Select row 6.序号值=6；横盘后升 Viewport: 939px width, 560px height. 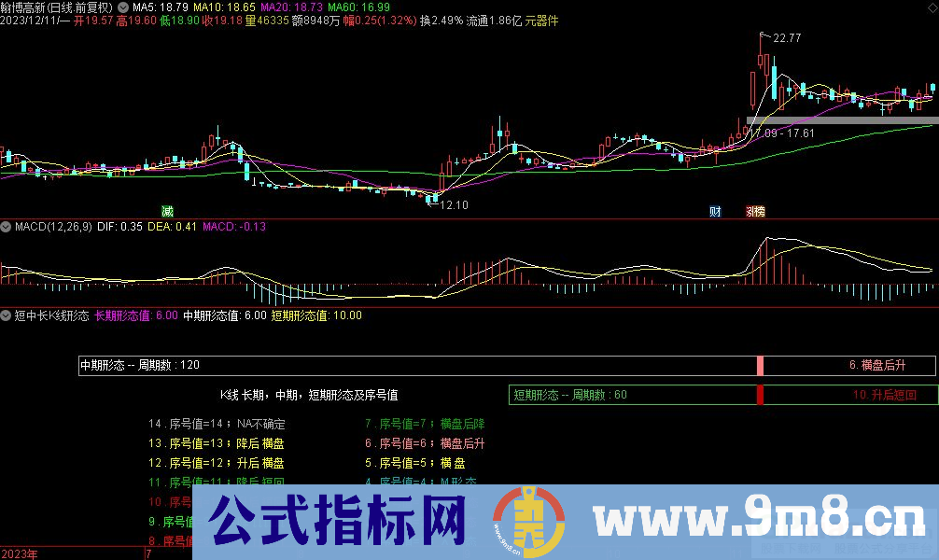426,444
